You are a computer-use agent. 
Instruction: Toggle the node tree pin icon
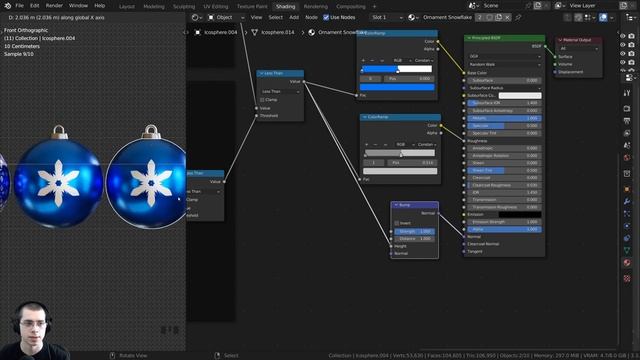click(x=518, y=18)
